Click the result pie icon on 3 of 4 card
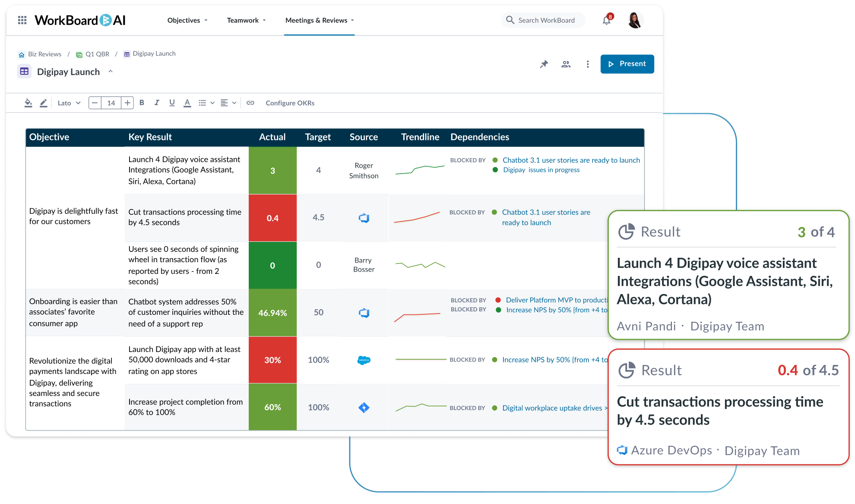 point(626,231)
